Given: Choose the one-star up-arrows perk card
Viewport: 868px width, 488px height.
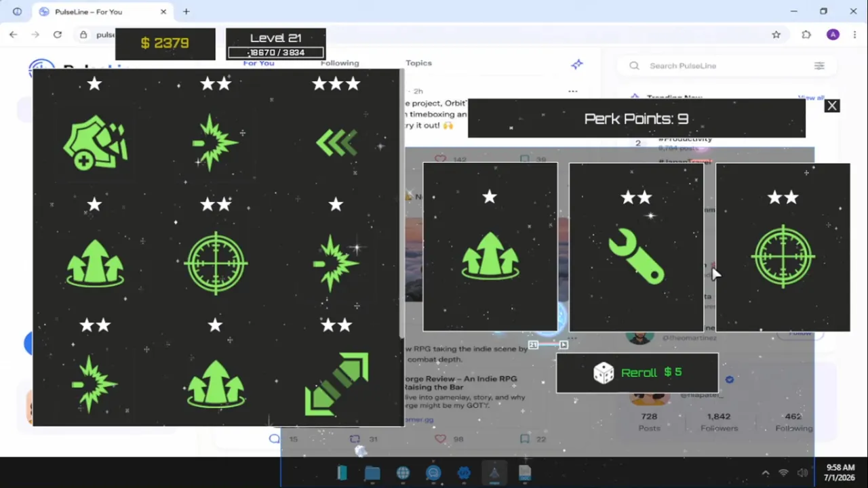Looking at the screenshot, I should tap(490, 247).
